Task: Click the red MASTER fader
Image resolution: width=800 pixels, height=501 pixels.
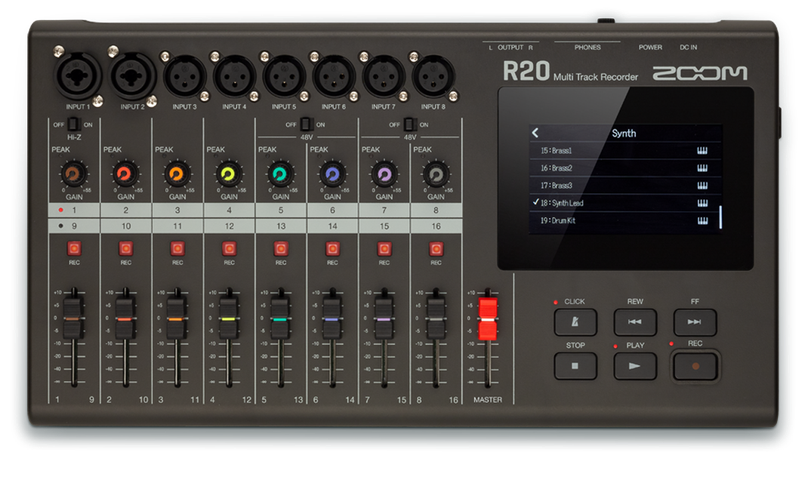Action: tap(488, 318)
